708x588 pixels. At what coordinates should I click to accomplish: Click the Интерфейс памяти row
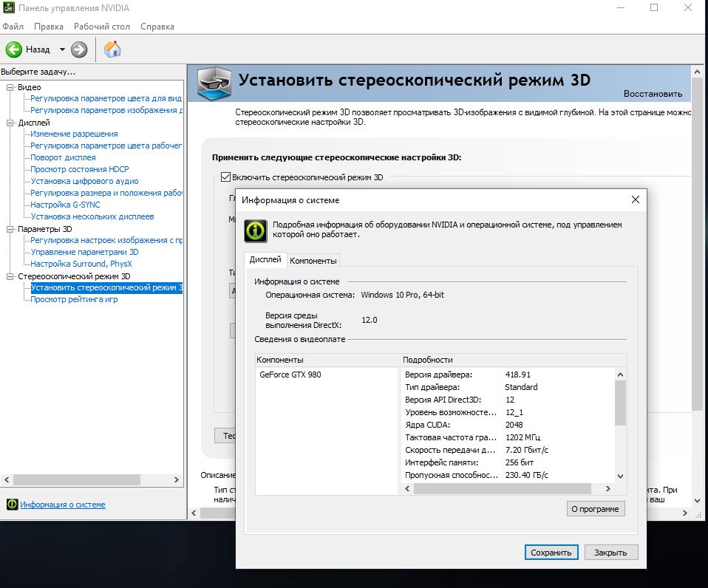pos(507,462)
